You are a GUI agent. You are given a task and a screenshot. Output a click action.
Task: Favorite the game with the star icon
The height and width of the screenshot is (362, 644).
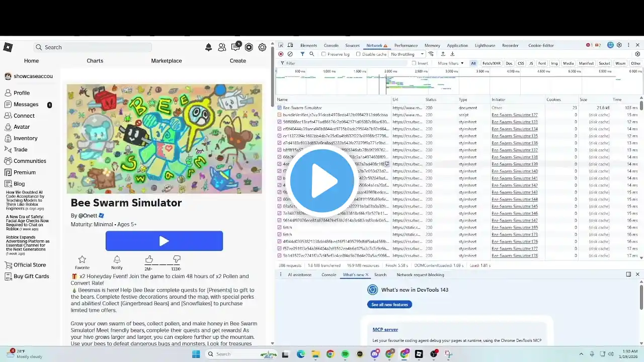tap(82, 259)
